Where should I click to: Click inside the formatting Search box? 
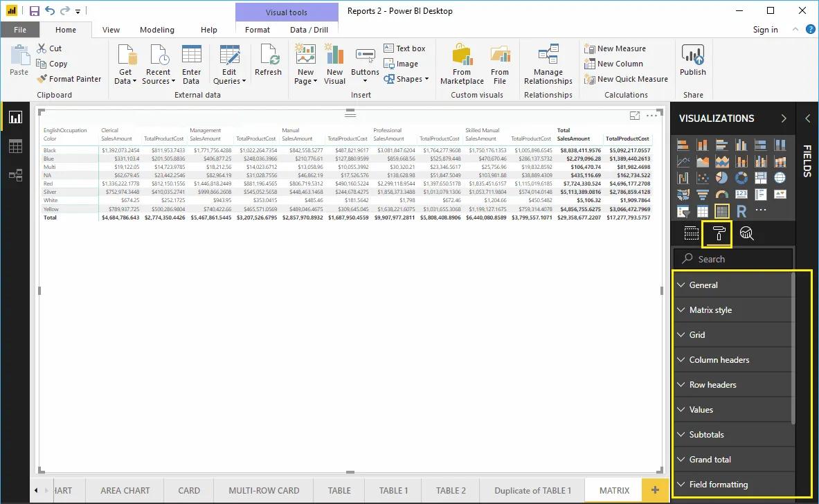point(732,258)
